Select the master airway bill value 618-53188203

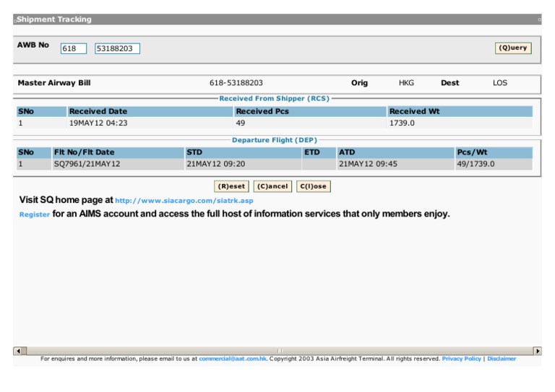point(236,83)
